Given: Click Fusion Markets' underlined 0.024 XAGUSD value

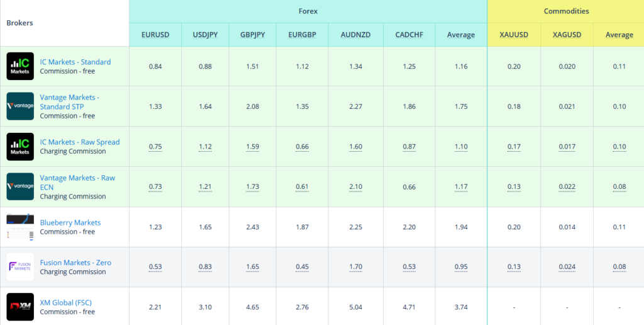Looking at the screenshot, I should [x=567, y=267].
